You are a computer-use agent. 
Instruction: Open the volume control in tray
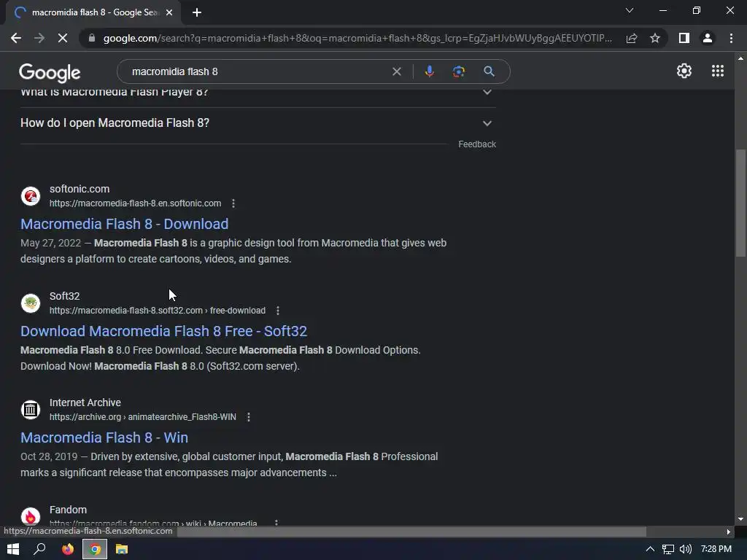[x=686, y=549]
